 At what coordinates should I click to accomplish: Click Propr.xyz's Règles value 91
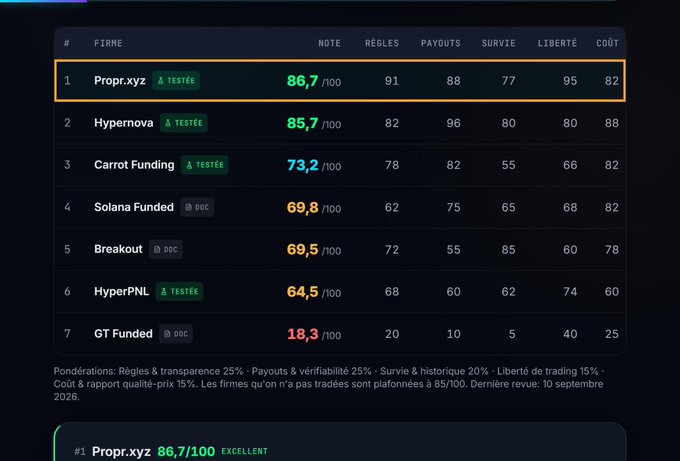click(392, 81)
